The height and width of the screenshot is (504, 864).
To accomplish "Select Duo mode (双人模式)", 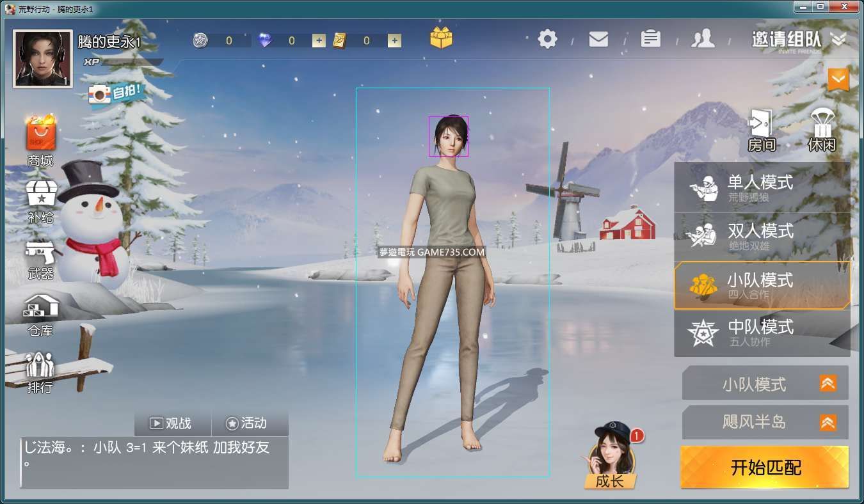I will click(762, 237).
